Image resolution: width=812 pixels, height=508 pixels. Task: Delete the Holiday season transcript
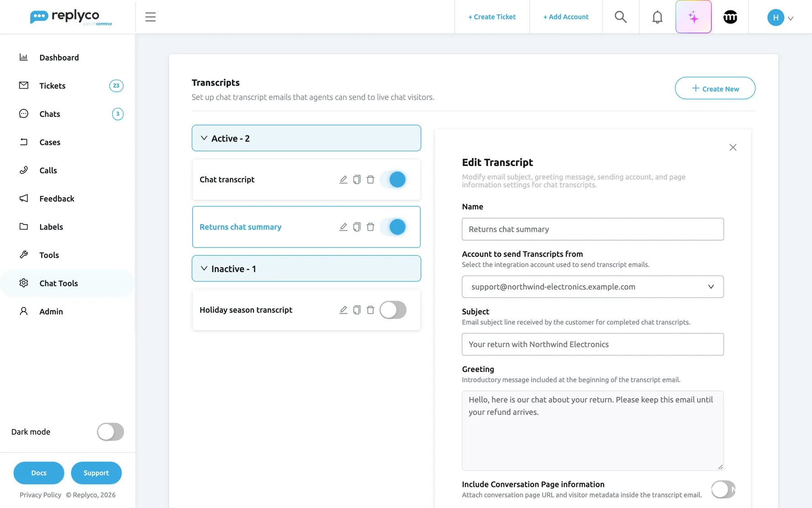pyautogui.click(x=370, y=310)
